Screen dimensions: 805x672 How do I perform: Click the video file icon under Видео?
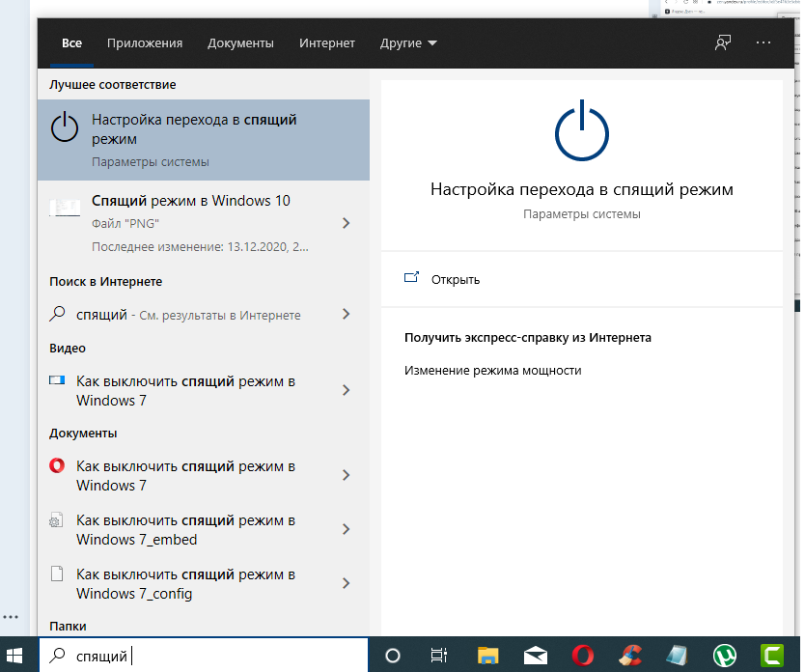coord(57,380)
